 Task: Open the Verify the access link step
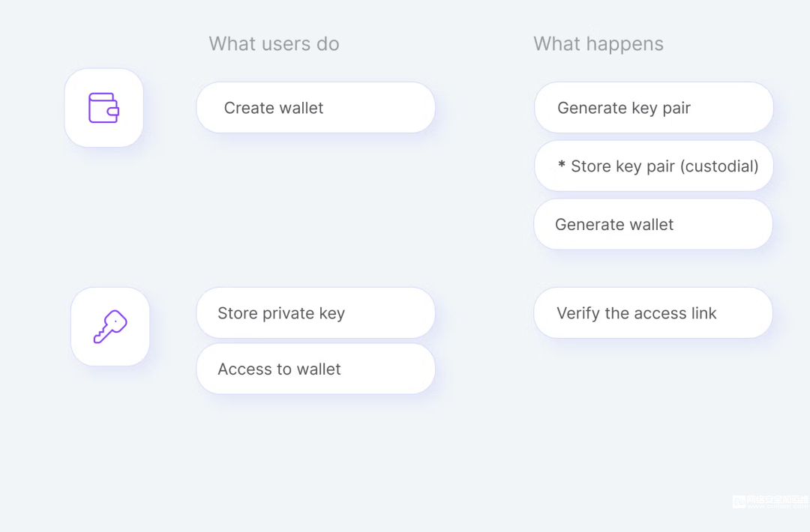[653, 313]
